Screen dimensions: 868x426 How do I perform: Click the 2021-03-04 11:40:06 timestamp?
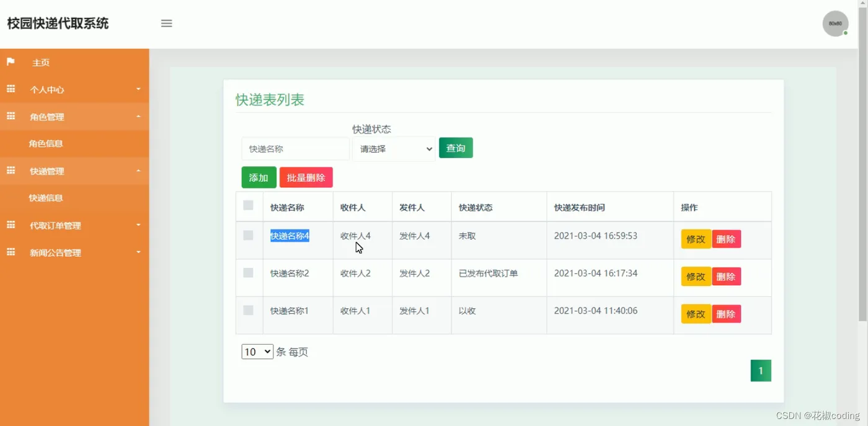pos(596,311)
